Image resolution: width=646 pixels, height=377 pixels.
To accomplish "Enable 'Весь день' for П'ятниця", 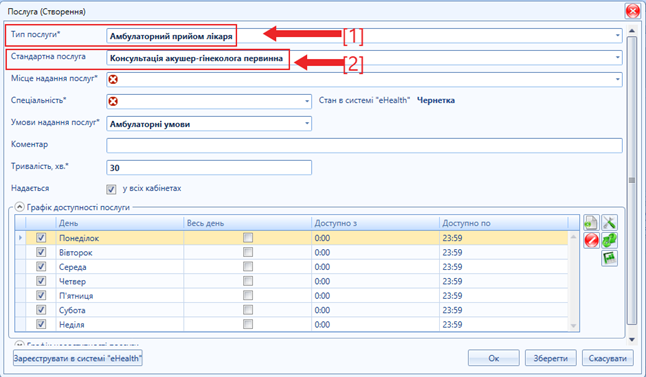I will point(248,295).
